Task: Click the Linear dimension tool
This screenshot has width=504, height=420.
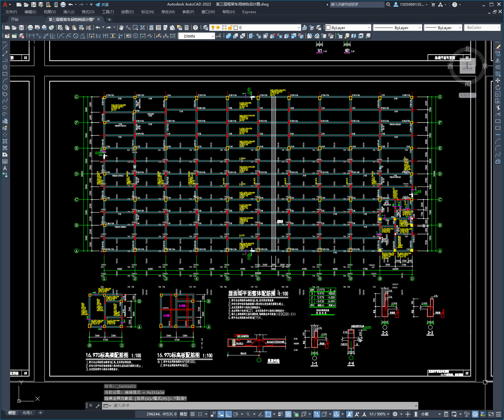Action: [x=32, y=36]
